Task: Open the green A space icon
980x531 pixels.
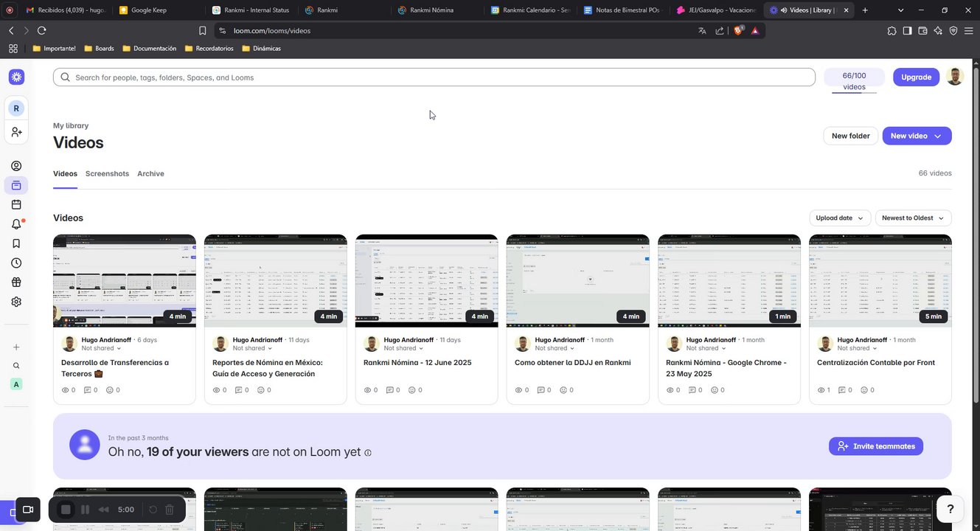Action: point(16,384)
